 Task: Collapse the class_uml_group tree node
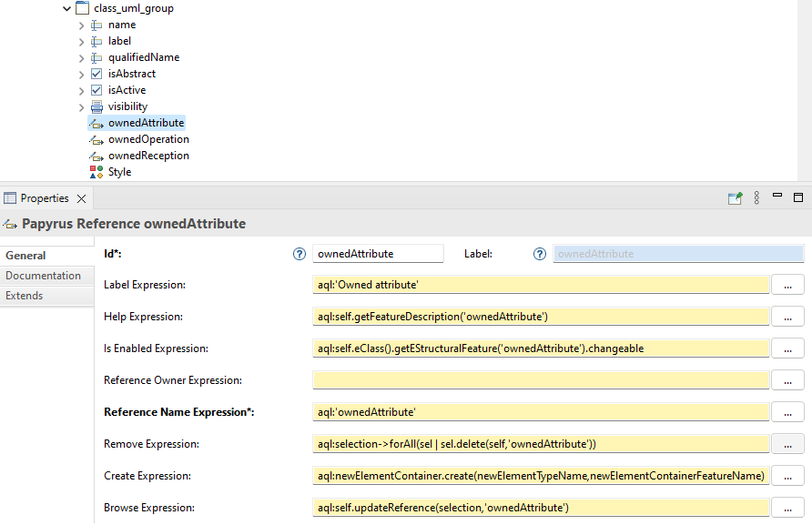66,8
